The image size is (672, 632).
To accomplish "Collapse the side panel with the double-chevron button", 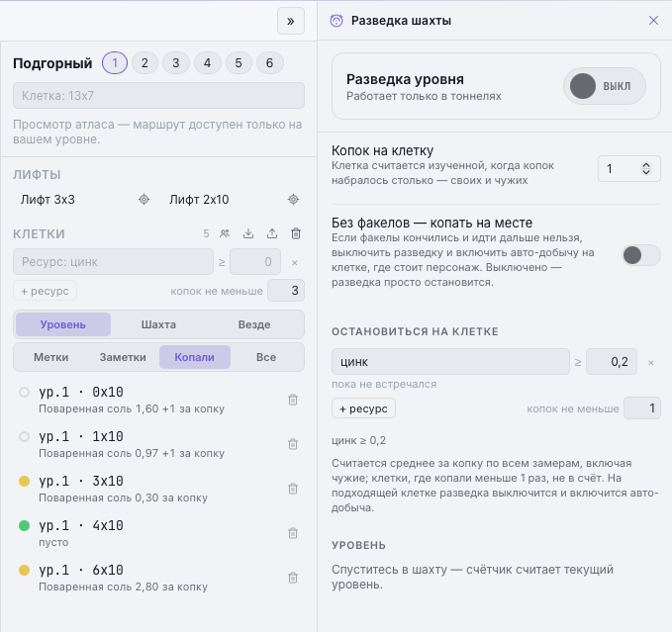I will coord(291,21).
